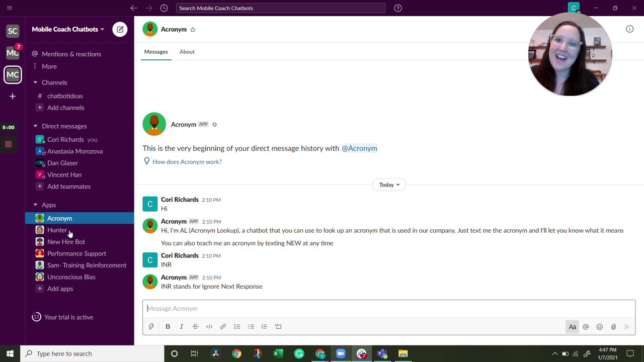Viewport: 644px width, 362px height.
Task: Open the help question mark icon
Action: click(397, 8)
